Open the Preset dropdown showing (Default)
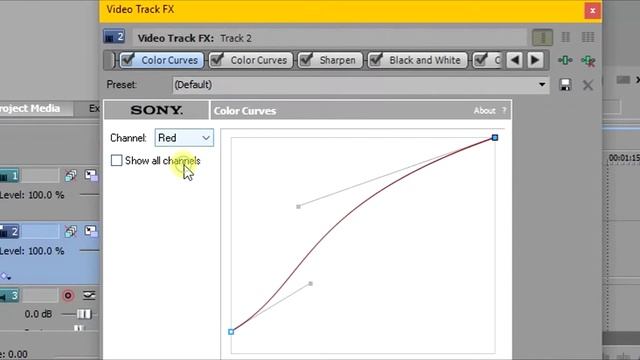 [x=360, y=85]
